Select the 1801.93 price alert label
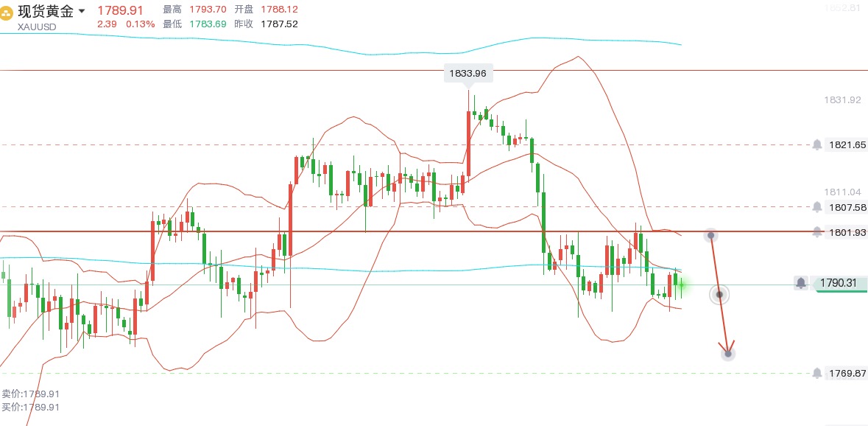Screen dimensions: 868x426 pyautogui.click(x=847, y=232)
